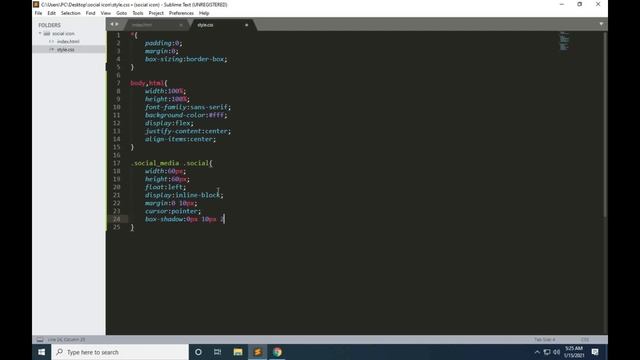This screenshot has height=360, width=640.
Task: Open the Help menu
Action: pyautogui.click(x=204, y=13)
